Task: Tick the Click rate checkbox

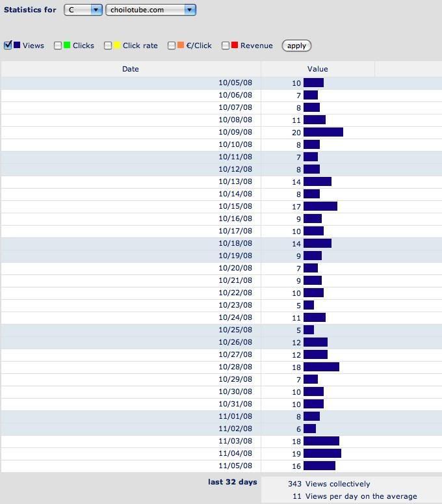Action: point(108,46)
